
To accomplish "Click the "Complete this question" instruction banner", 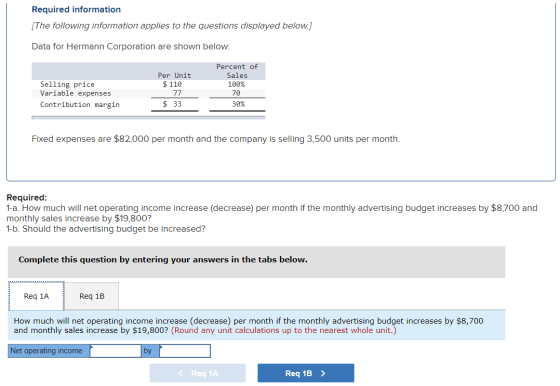I will [x=256, y=262].
